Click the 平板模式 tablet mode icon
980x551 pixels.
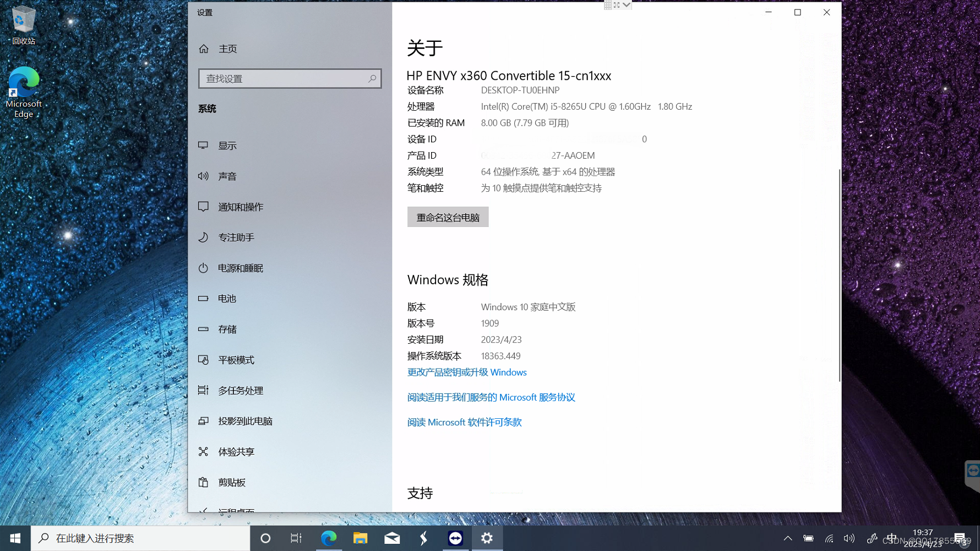pyautogui.click(x=203, y=360)
